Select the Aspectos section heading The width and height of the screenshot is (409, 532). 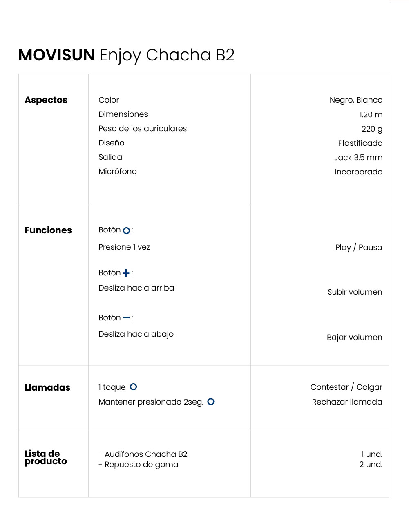46,100
